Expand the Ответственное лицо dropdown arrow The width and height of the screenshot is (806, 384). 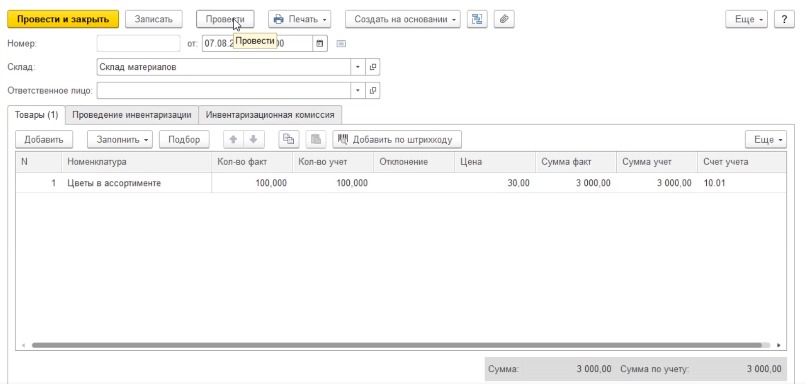pos(358,90)
